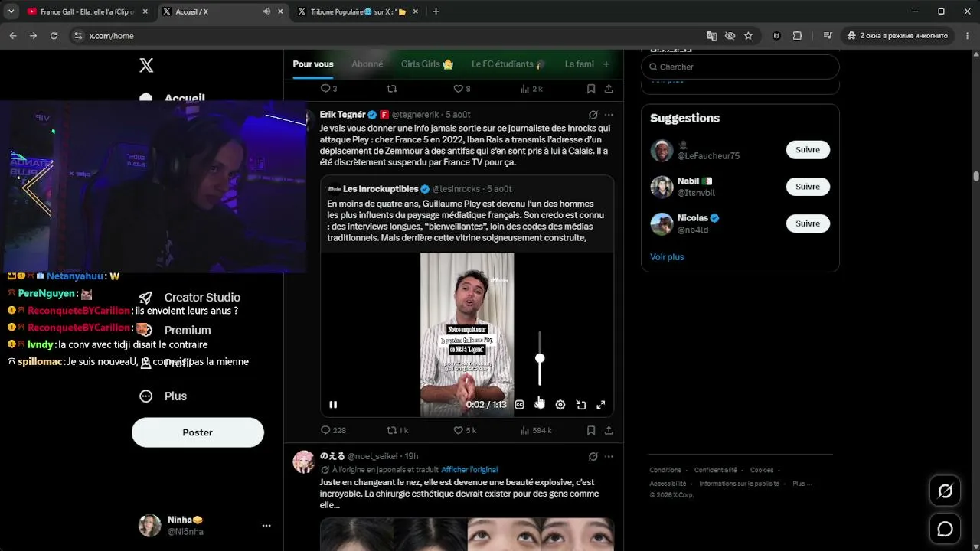Image resolution: width=980 pixels, height=551 pixels.
Task: Click the incognito windows indicator
Action: point(897,36)
